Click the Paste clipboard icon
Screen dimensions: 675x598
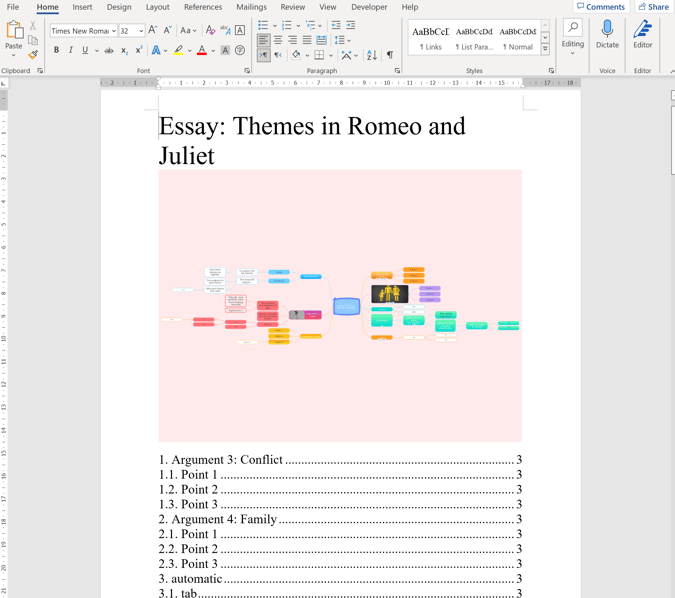(x=14, y=30)
